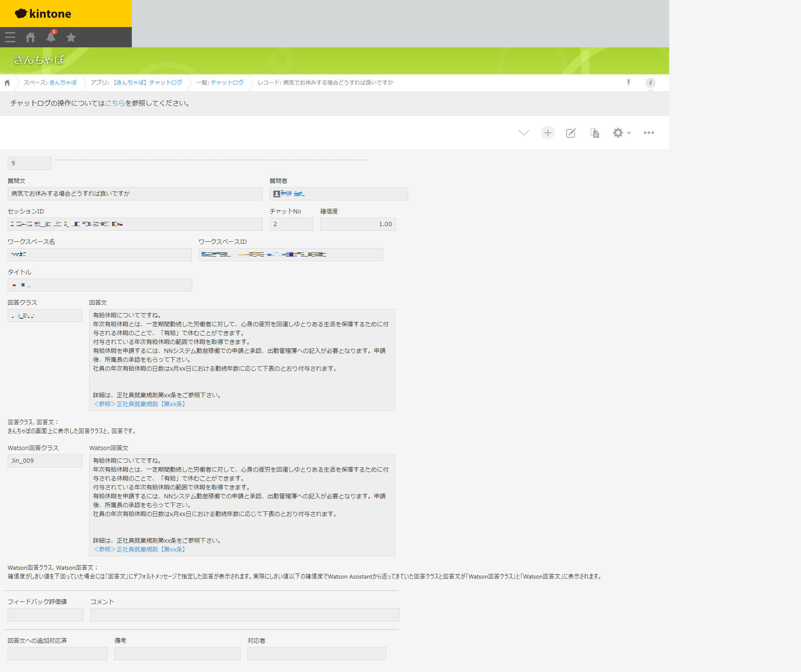This screenshot has width=801, height=672.
Task: Expand the chevron-down arrow in the toolbar
Action: coord(523,133)
